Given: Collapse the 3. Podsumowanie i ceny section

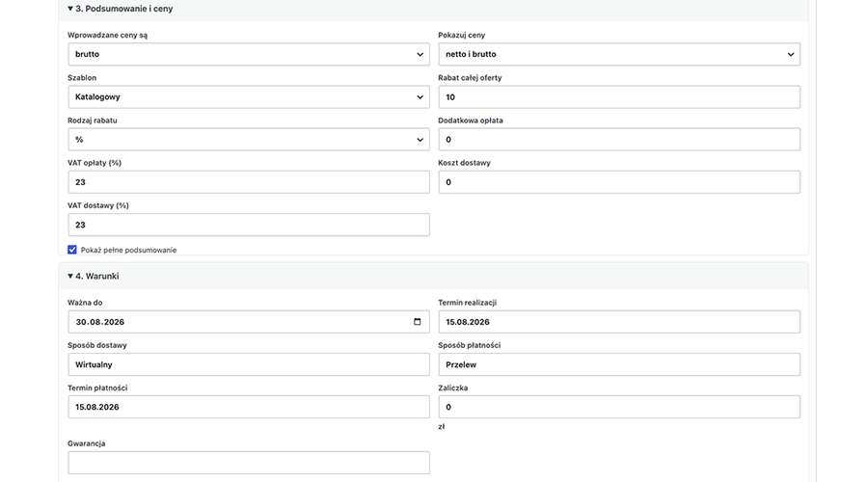Looking at the screenshot, I should click(x=121, y=9).
